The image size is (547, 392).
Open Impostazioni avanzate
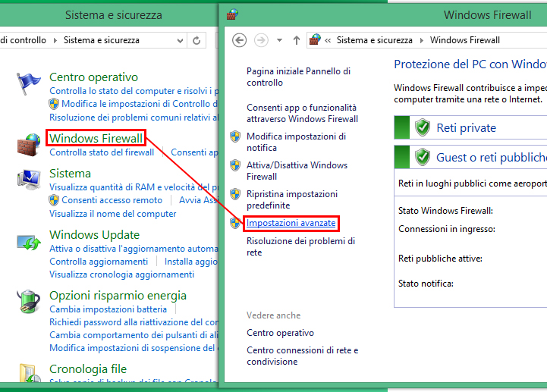(x=291, y=223)
